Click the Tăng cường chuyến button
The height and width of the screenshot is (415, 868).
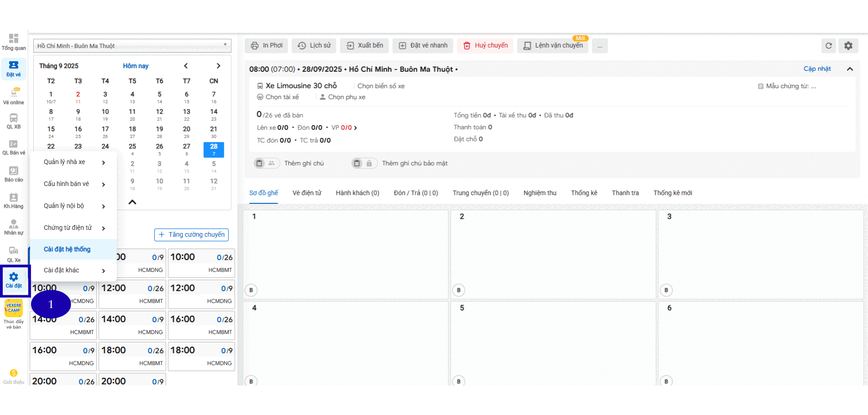tap(191, 234)
